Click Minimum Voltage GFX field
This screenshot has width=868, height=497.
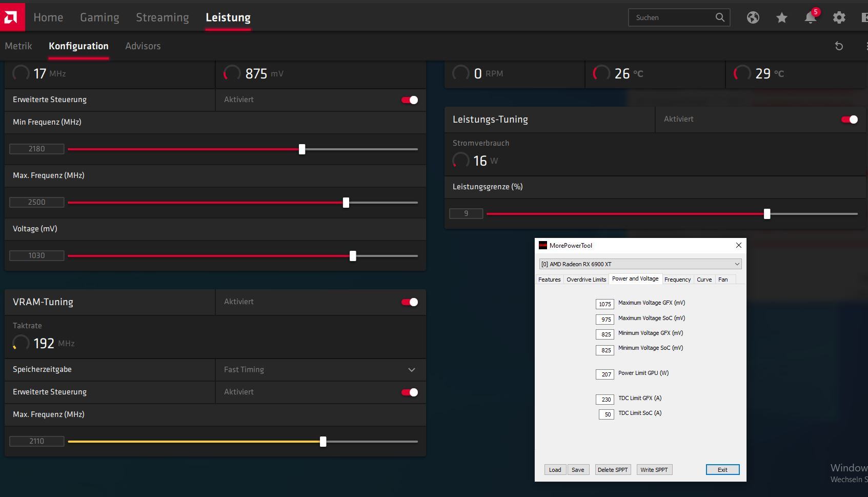(605, 334)
